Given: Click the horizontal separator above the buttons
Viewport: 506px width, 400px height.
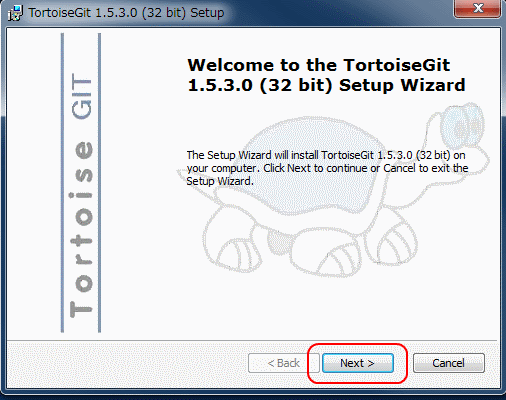Looking at the screenshot, I should pos(252,341).
